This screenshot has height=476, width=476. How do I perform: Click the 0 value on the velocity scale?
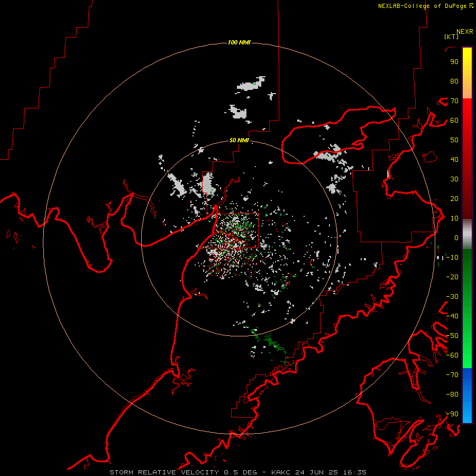[456, 238]
